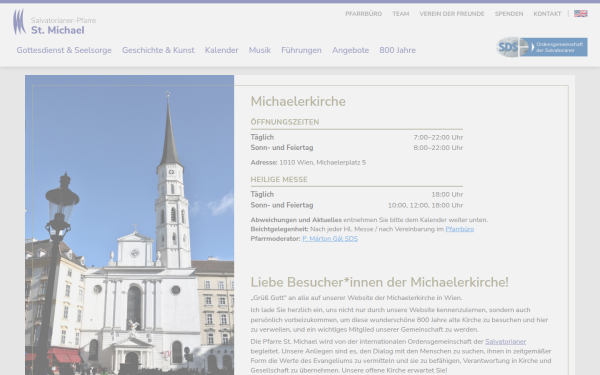This screenshot has height=375, width=600.
Task: Open the 800 Jahre page
Action: [398, 50]
